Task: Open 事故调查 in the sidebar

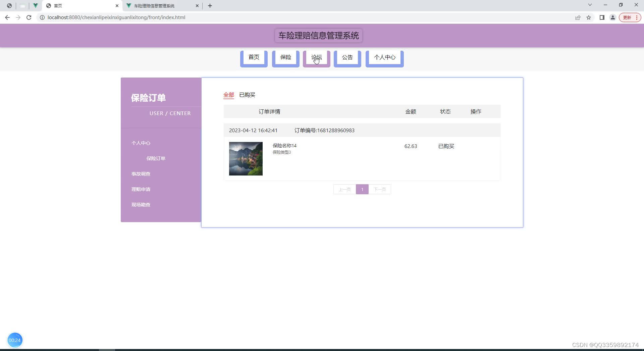Action: (x=141, y=174)
